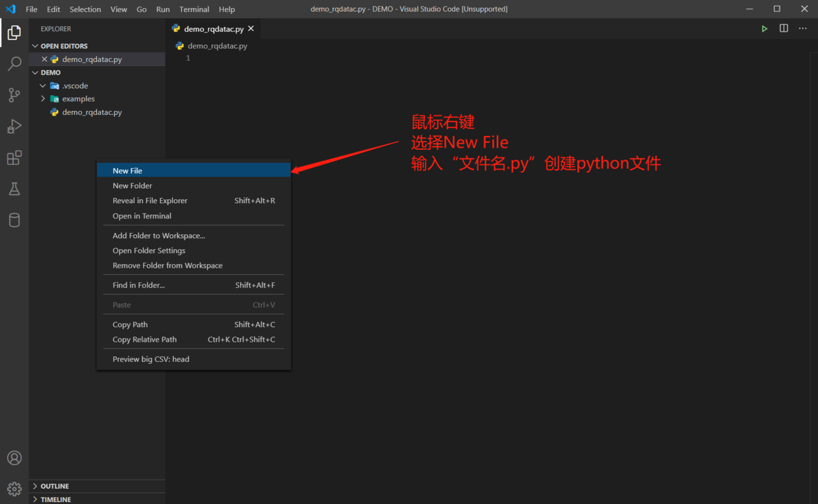The height and width of the screenshot is (504, 818).
Task: Open the Terminal menu
Action: [194, 9]
